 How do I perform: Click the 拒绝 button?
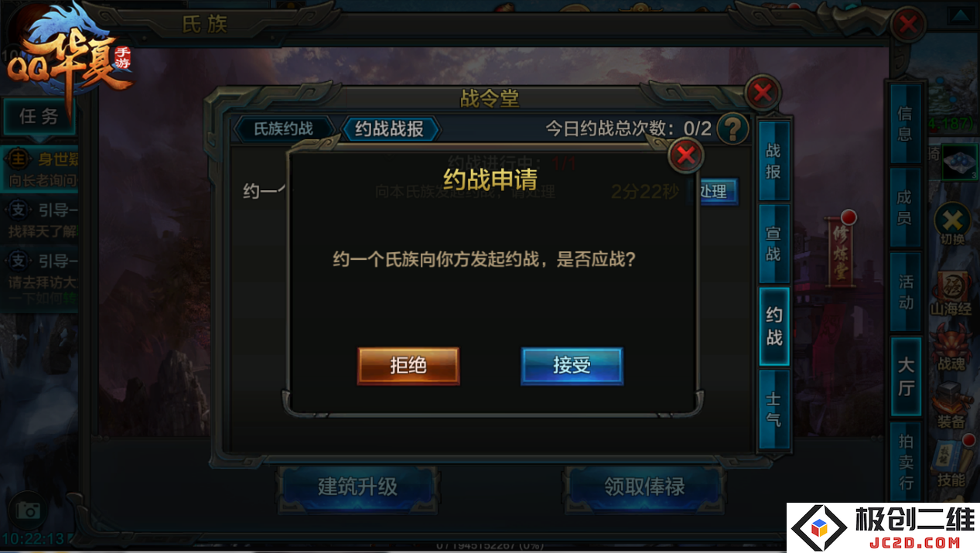[x=408, y=365]
